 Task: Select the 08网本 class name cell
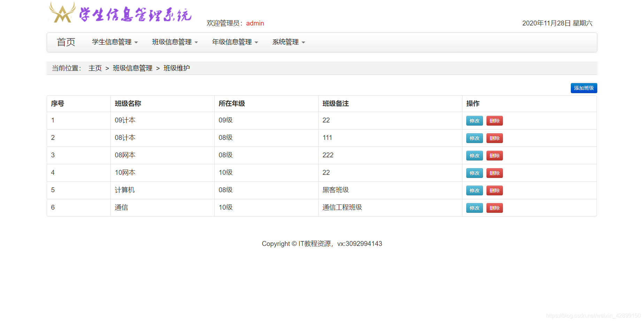point(162,155)
